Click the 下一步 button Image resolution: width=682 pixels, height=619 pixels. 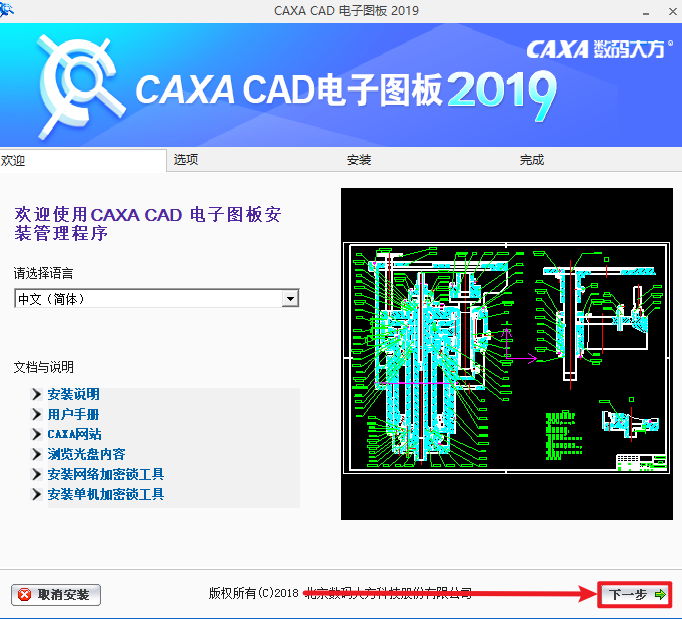[635, 594]
